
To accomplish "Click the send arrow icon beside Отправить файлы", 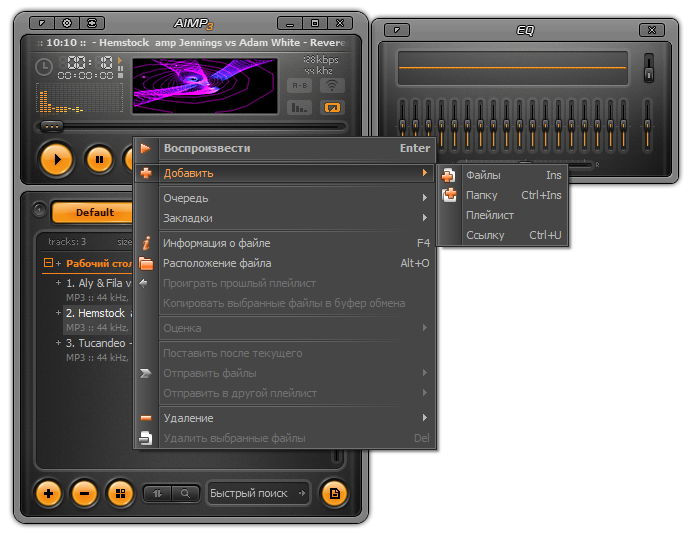I will pos(146,373).
